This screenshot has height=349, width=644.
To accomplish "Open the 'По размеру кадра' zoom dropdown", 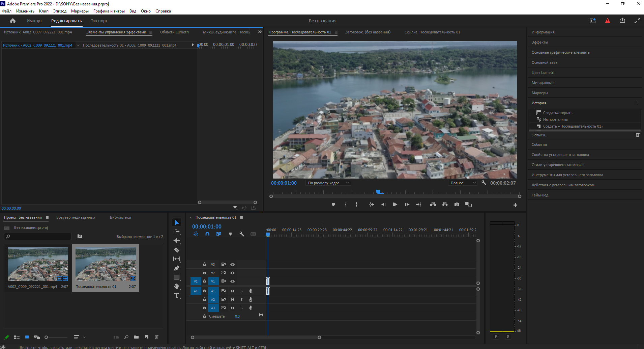I will (328, 183).
